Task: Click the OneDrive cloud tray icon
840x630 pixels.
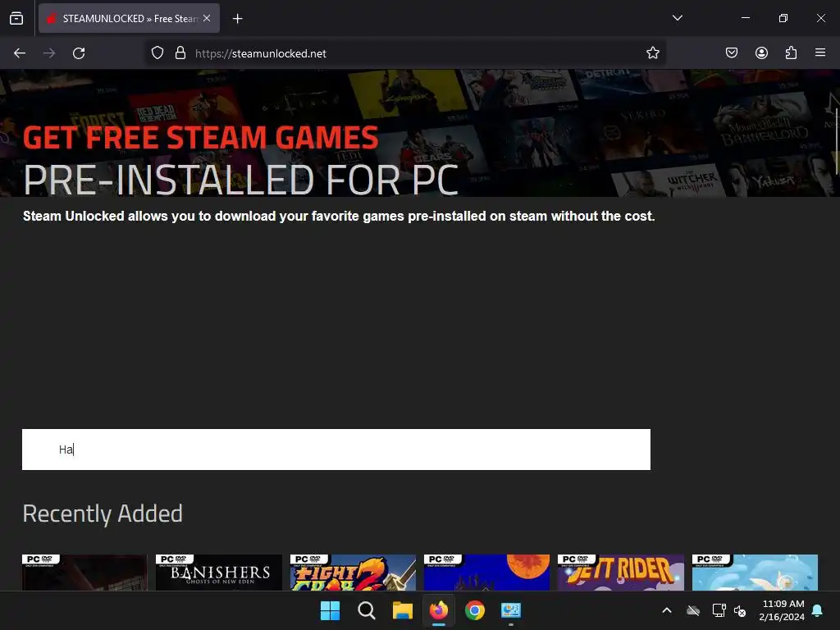Action: tap(693, 610)
